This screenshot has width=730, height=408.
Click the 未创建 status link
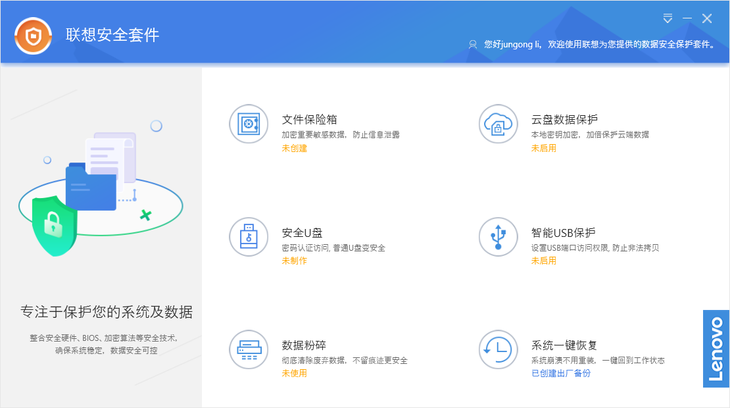tap(294, 148)
